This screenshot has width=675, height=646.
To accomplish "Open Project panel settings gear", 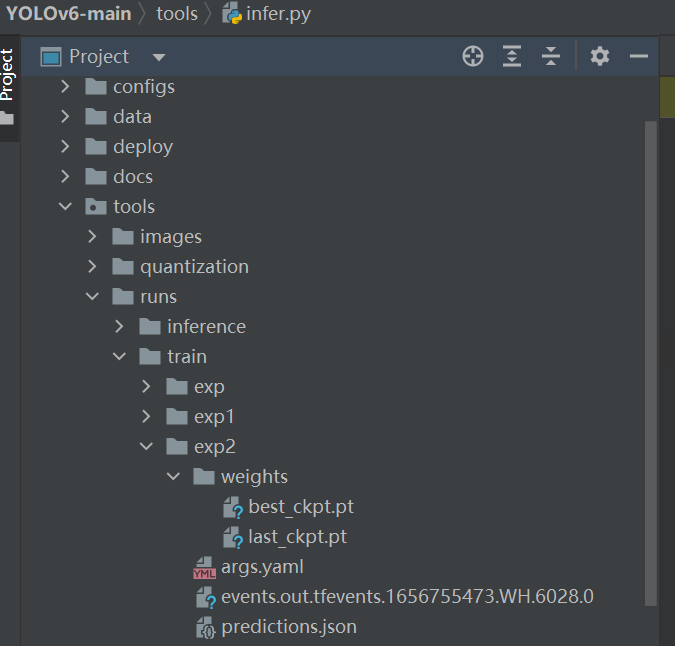I will 600,56.
